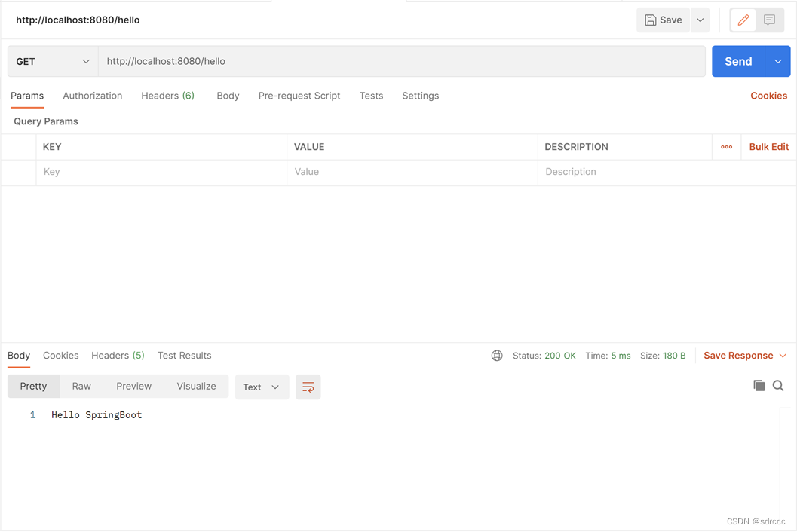Open the Settings tab
The height and width of the screenshot is (532, 797).
420,96
